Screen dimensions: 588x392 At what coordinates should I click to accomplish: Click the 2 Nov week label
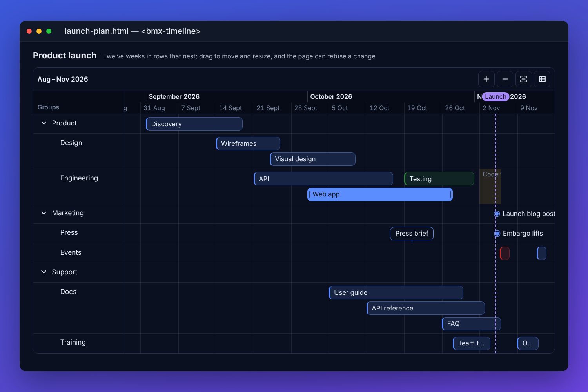[491, 108]
